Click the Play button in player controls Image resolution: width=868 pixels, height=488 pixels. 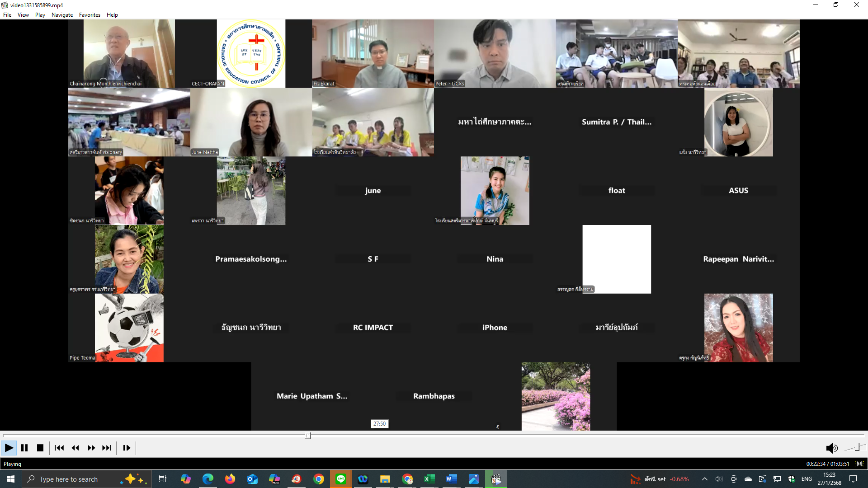point(9,448)
